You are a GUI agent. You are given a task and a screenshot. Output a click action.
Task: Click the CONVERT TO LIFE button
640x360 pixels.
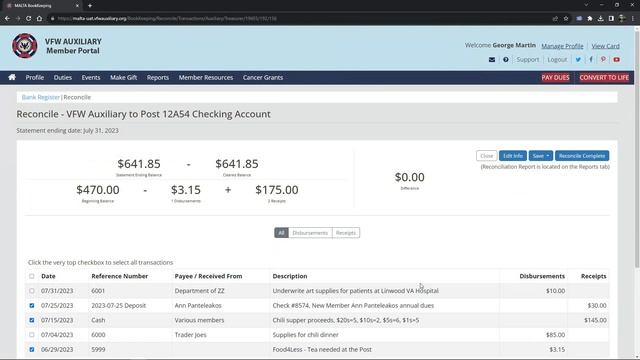tap(604, 78)
